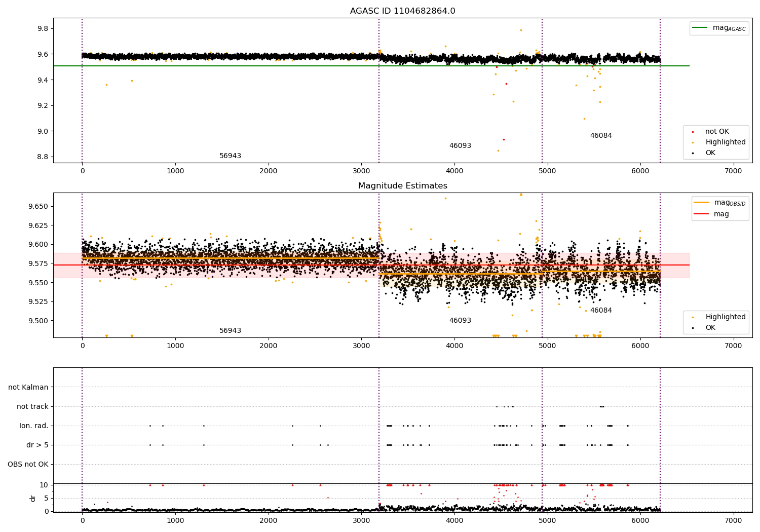Click the 'dr' axis label on bottom plot
This screenshot has height=532, width=760.
click(x=33, y=498)
